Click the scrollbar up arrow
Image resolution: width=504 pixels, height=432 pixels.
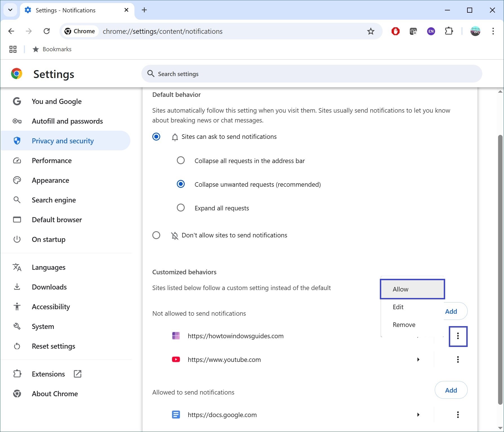pos(500,92)
